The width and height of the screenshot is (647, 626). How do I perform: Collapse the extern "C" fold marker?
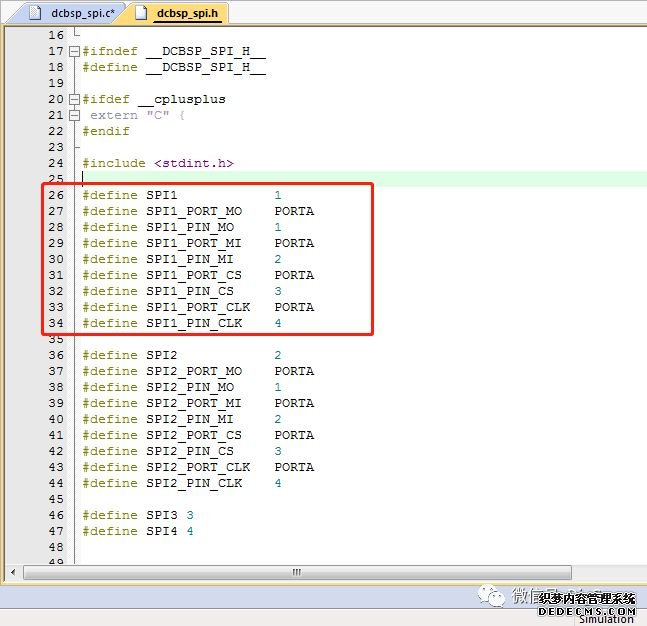(75, 115)
